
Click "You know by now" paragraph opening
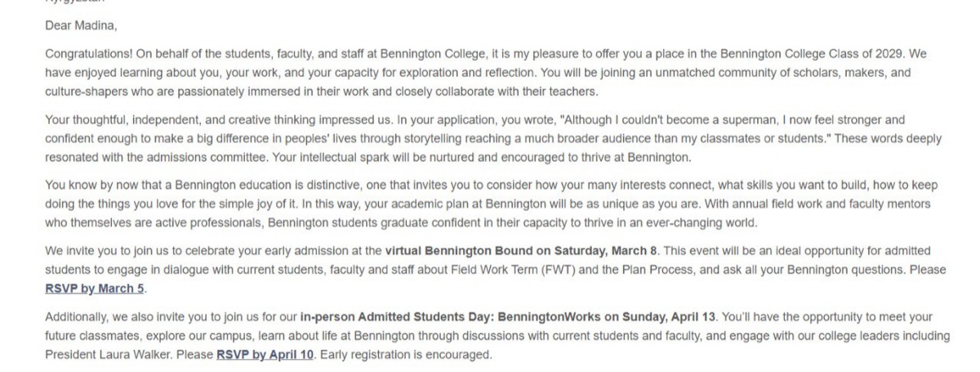point(87,184)
